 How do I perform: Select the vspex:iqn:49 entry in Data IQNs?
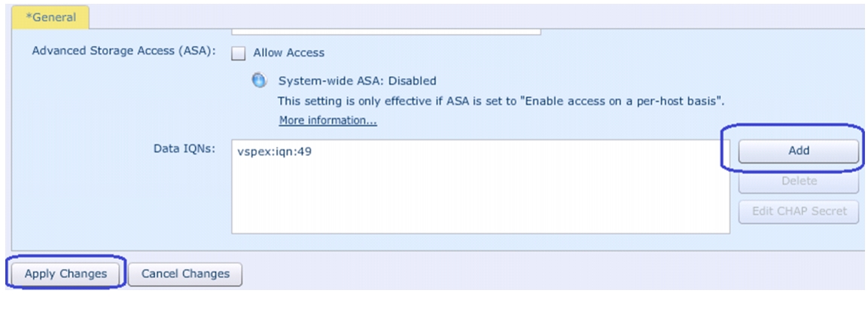click(274, 151)
